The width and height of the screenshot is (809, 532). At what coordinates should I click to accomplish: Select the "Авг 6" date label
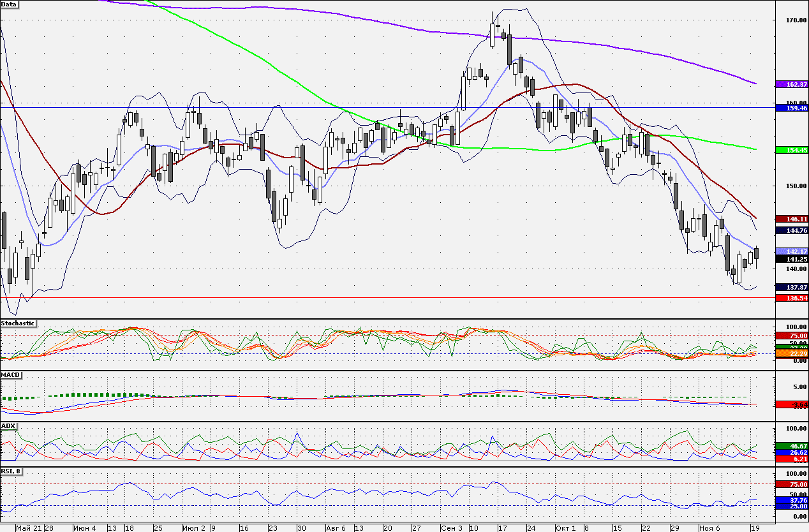[335, 528]
